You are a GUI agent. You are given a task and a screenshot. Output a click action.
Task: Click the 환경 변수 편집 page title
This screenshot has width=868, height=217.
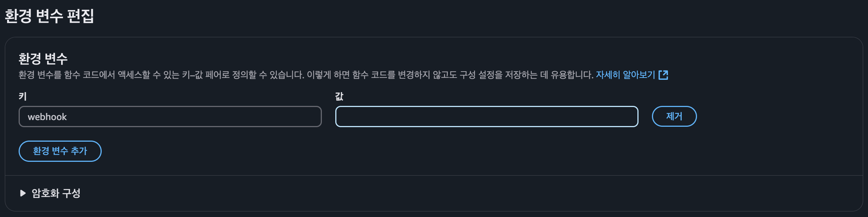coord(49,16)
